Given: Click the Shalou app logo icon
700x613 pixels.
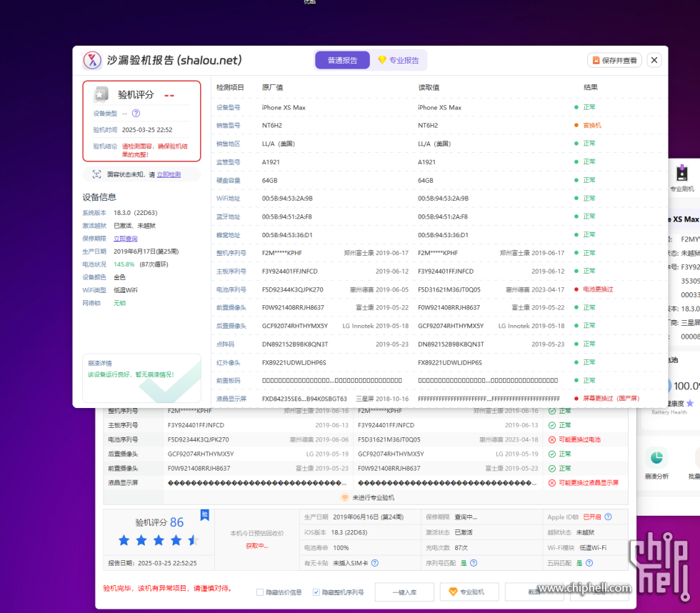Looking at the screenshot, I should [x=92, y=60].
